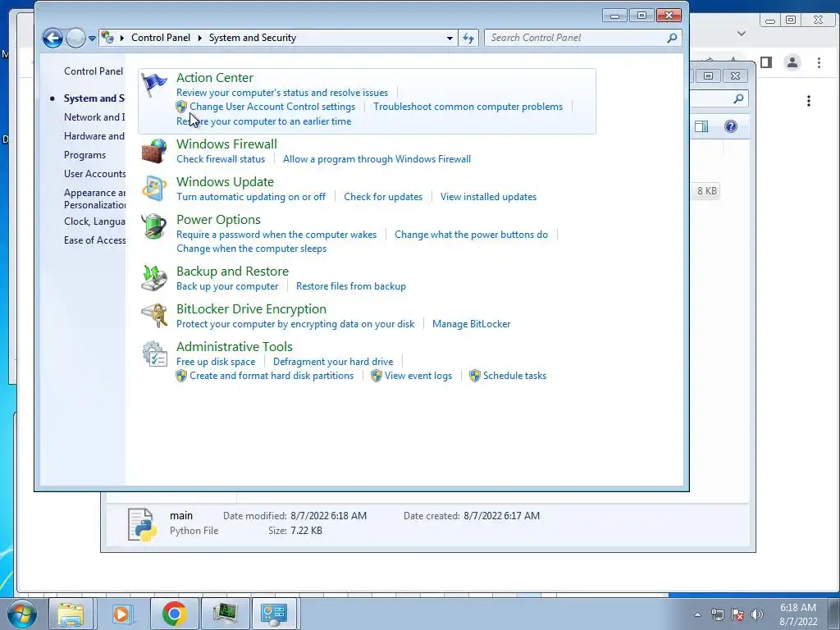Open the Action Center flag in tray
Screen dimensions: 840x630
737,614
